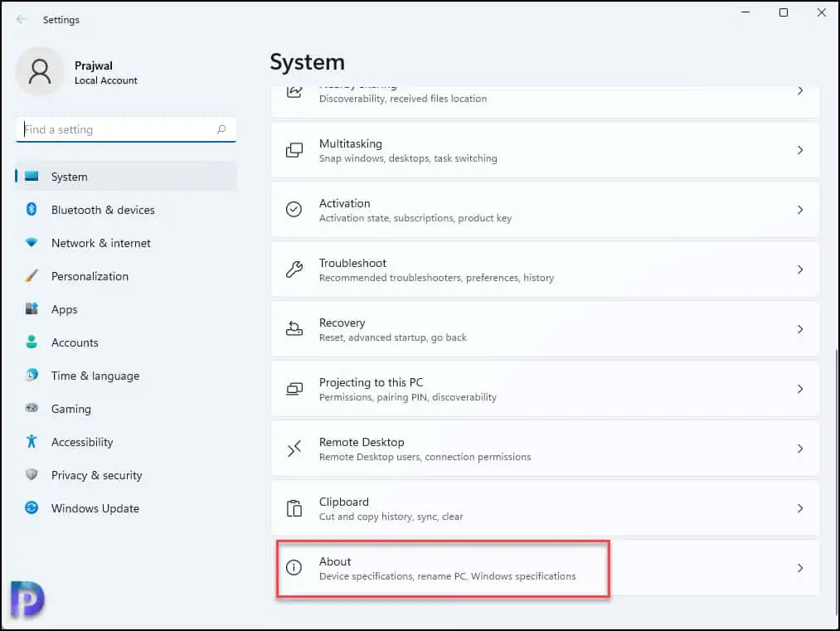840x631 pixels.
Task: Expand the Multitasking settings chevron
Action: click(799, 150)
